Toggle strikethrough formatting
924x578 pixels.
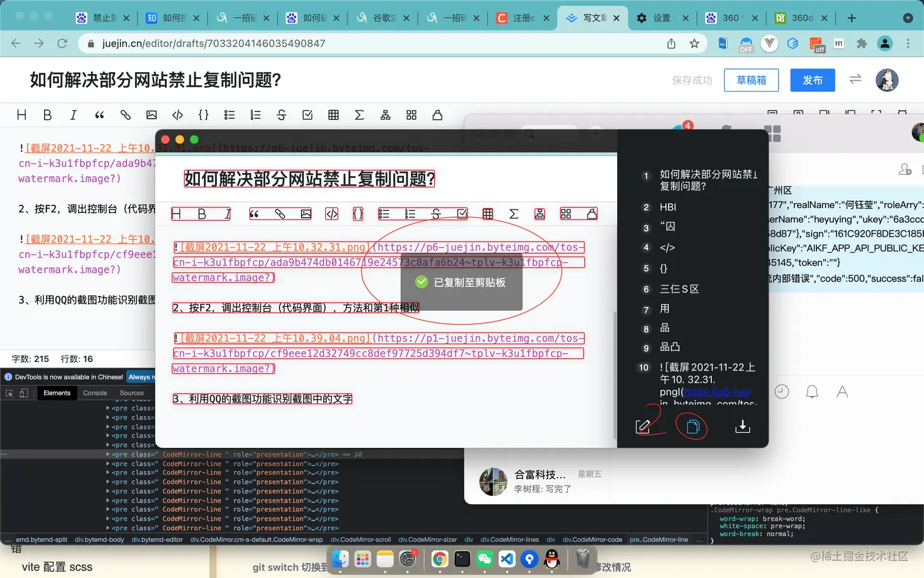pos(281,114)
